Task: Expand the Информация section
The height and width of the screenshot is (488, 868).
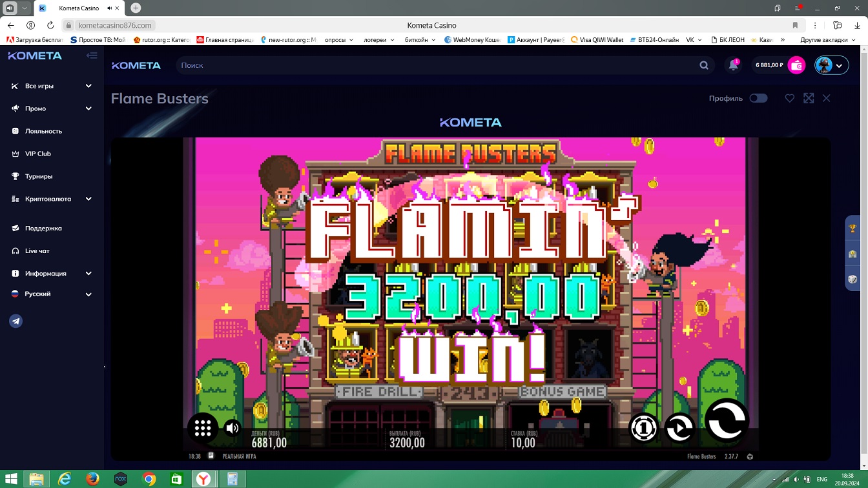Action: 52,273
